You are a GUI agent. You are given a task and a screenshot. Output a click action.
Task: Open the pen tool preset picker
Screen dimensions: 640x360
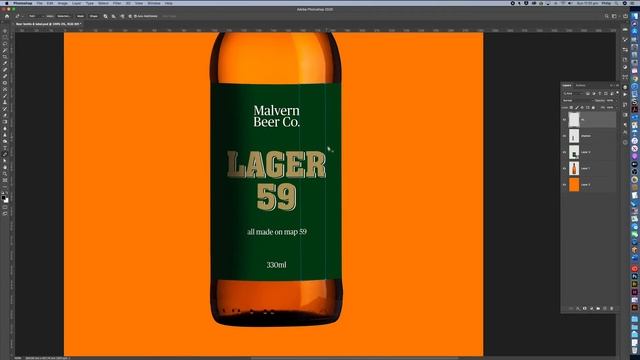18,16
